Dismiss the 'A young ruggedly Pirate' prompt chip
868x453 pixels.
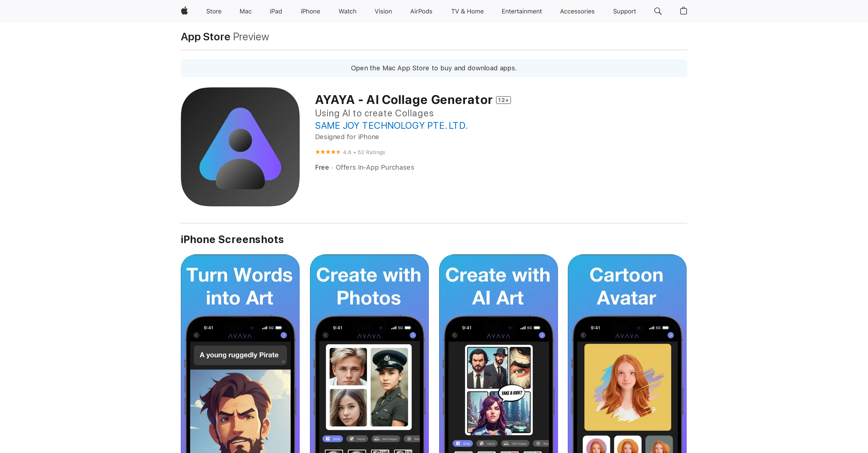[283, 361]
